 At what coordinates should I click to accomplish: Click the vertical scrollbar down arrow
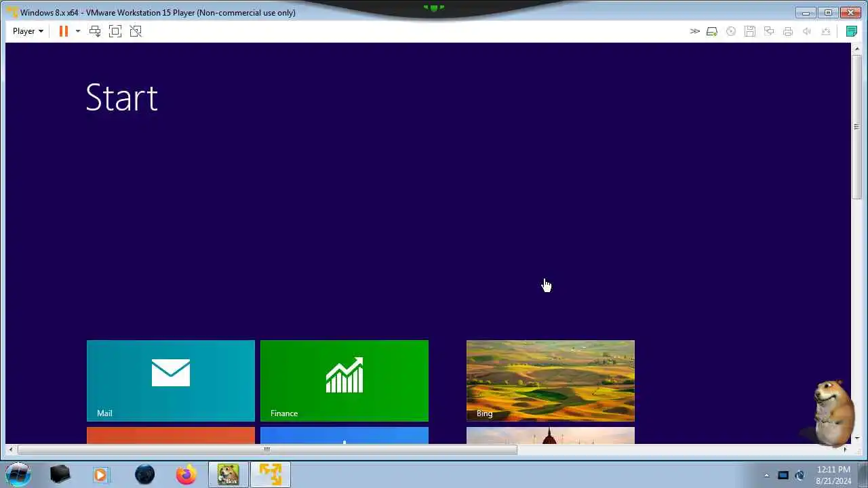click(856, 439)
